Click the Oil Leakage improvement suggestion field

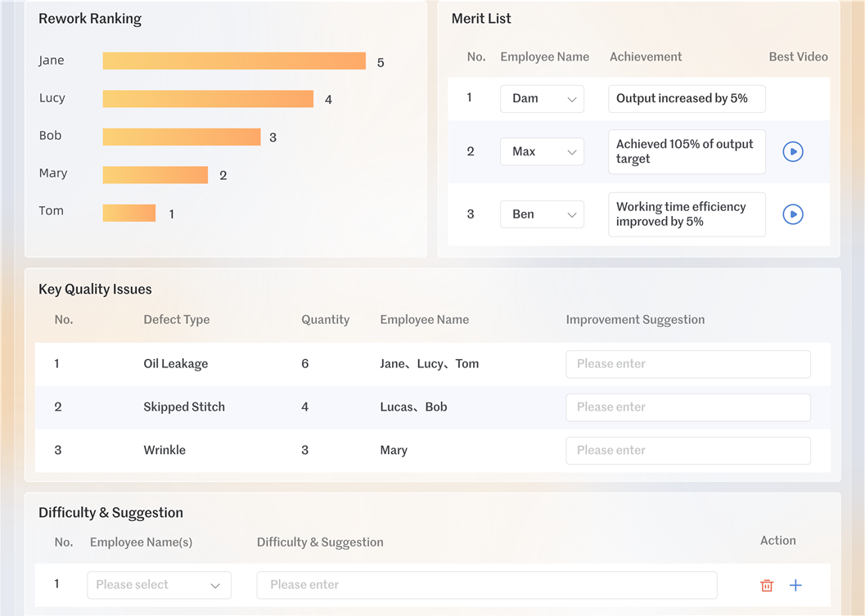point(687,364)
